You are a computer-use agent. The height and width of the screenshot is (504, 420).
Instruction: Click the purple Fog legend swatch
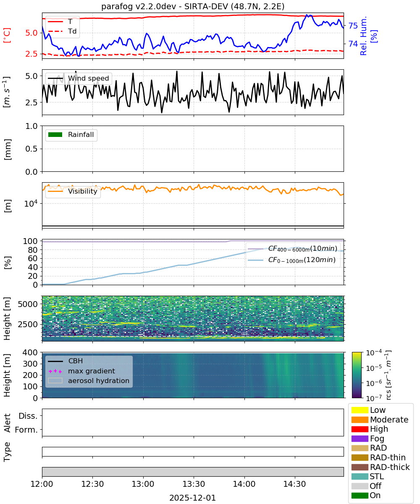click(360, 438)
